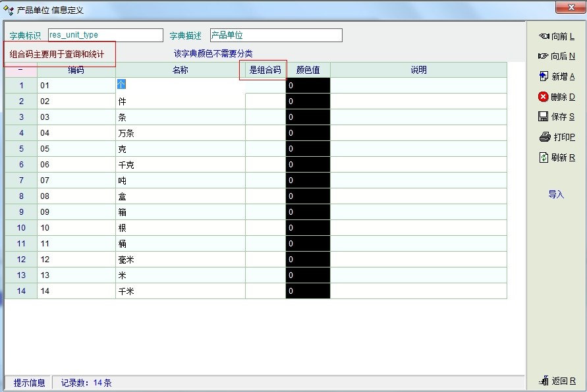This screenshot has height=392, width=587.
Task: Click the 打印 printer icon
Action: [x=544, y=137]
